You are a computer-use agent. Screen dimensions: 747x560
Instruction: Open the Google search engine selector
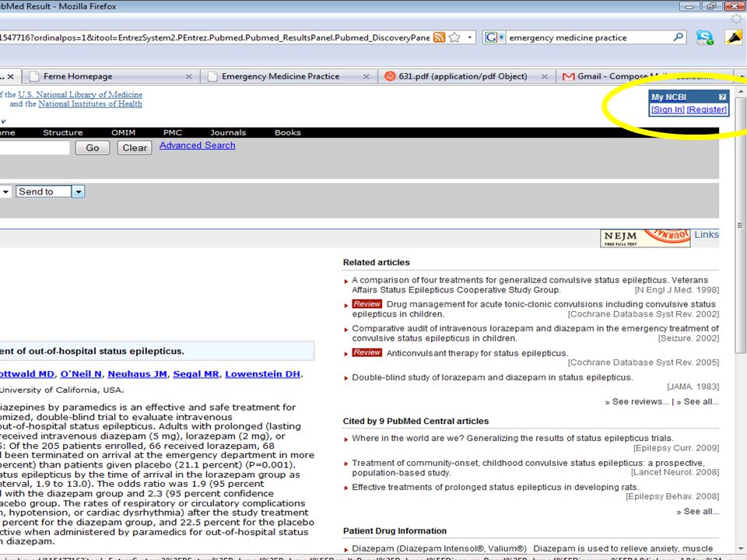(x=494, y=37)
